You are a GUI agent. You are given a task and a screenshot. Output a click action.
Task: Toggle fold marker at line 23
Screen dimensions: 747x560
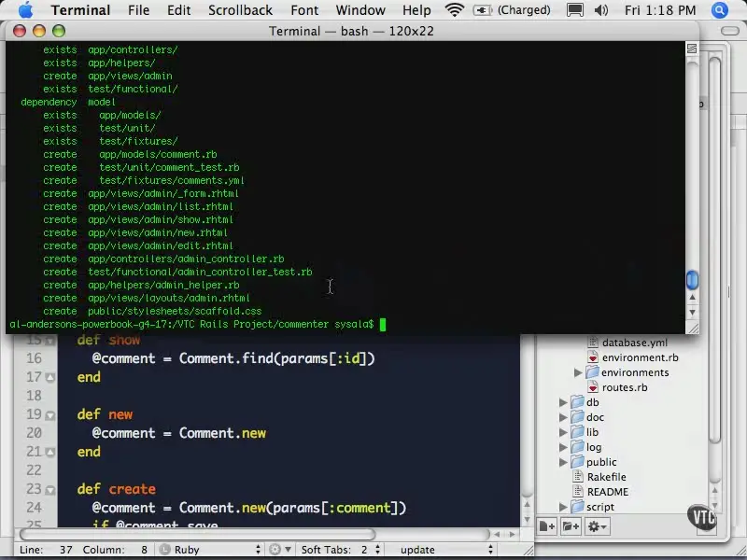coord(50,489)
